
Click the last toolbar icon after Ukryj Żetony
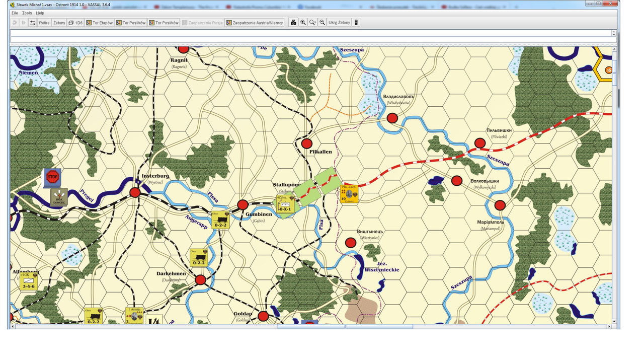356,23
